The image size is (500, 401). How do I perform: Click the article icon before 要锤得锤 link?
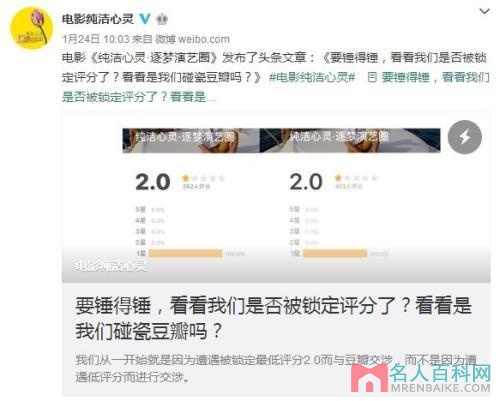click(x=372, y=77)
